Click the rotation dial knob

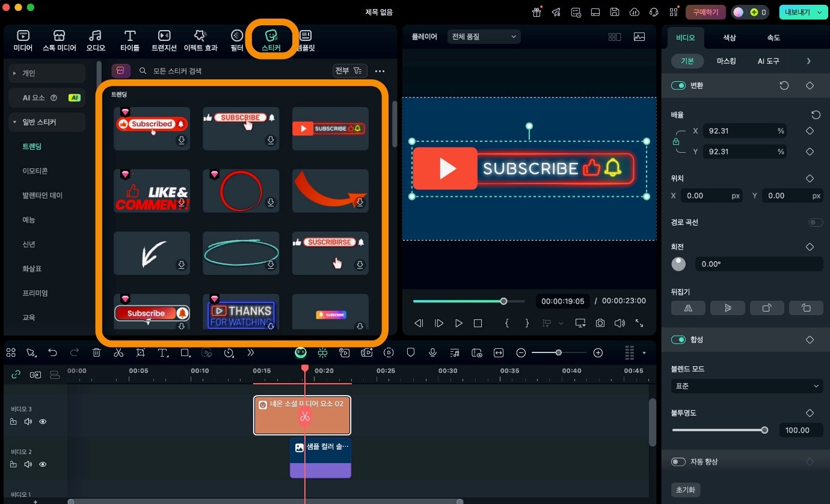click(x=678, y=263)
